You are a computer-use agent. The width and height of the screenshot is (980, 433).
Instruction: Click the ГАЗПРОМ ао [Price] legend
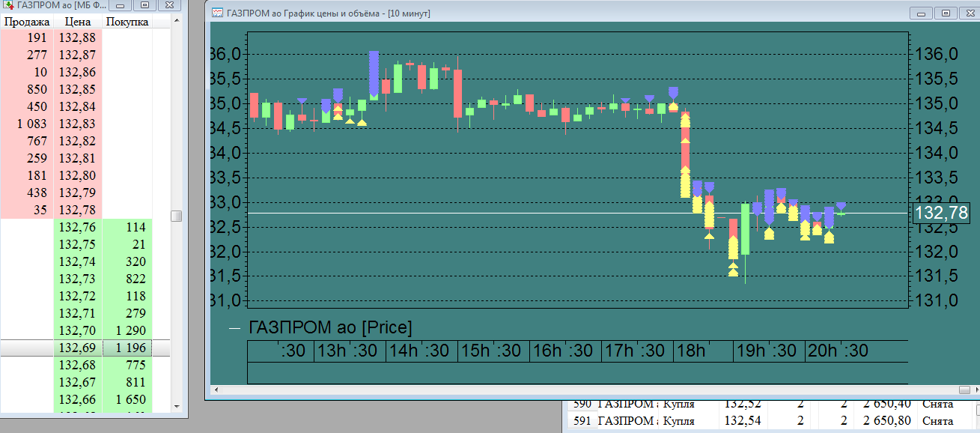(x=330, y=327)
